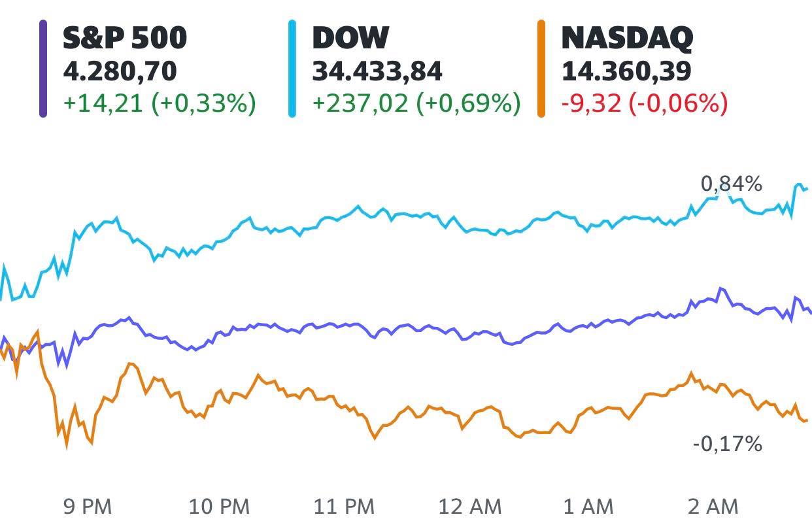Click the 2 AM time axis label
Screen dimensions: 812x521
(712, 505)
